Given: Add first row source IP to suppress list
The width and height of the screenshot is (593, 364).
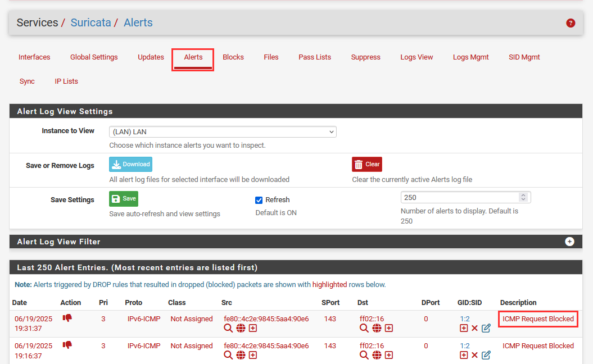Looking at the screenshot, I should (253, 328).
